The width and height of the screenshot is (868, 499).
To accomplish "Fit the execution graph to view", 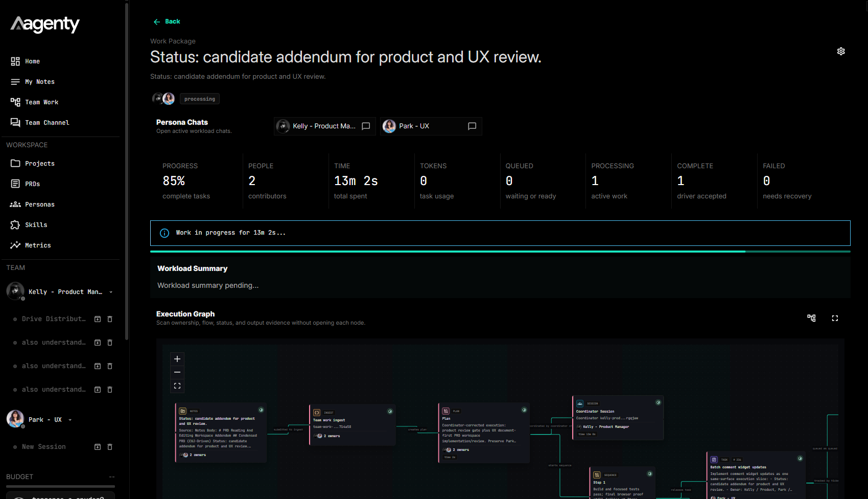I will click(x=177, y=385).
